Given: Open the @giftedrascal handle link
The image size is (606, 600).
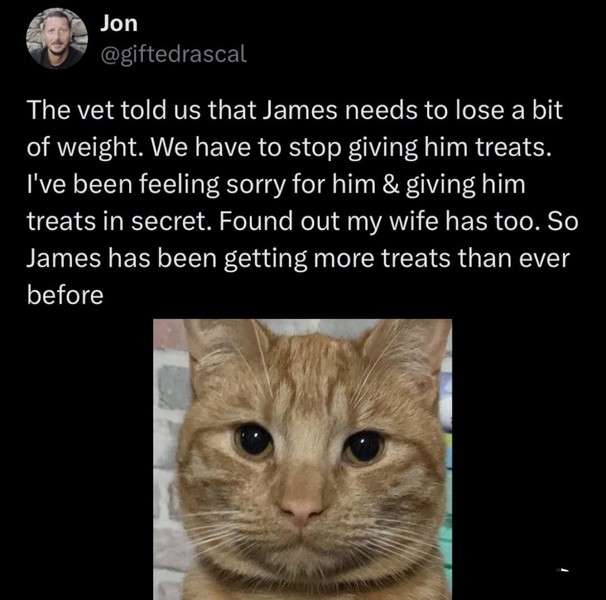Looking at the screenshot, I should (173, 54).
